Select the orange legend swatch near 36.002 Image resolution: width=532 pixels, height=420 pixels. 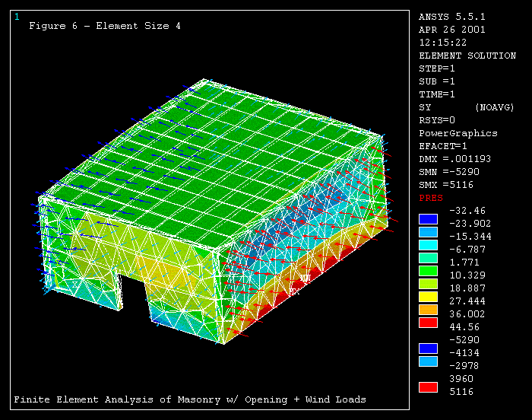tap(429, 310)
